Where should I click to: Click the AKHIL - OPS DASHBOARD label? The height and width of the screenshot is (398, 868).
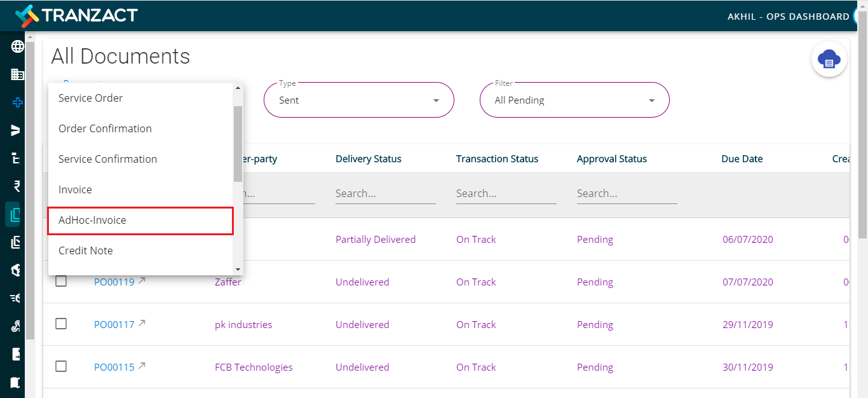click(788, 17)
